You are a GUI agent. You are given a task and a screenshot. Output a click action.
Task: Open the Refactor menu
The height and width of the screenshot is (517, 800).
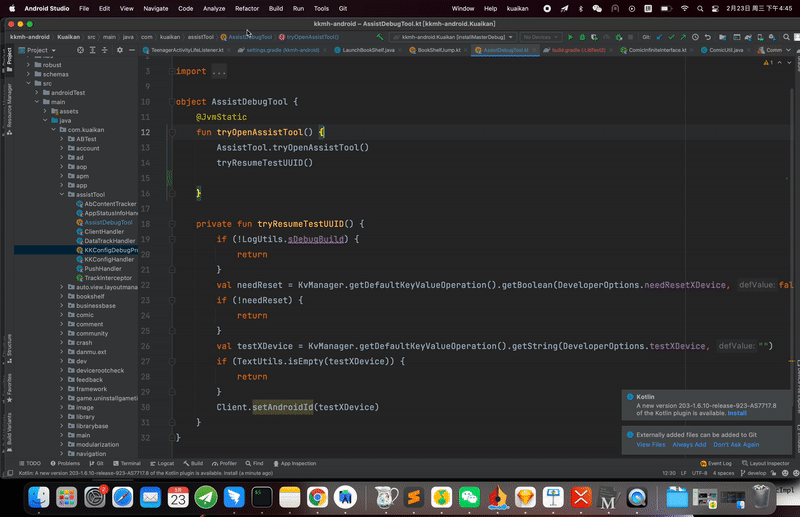coord(246,9)
